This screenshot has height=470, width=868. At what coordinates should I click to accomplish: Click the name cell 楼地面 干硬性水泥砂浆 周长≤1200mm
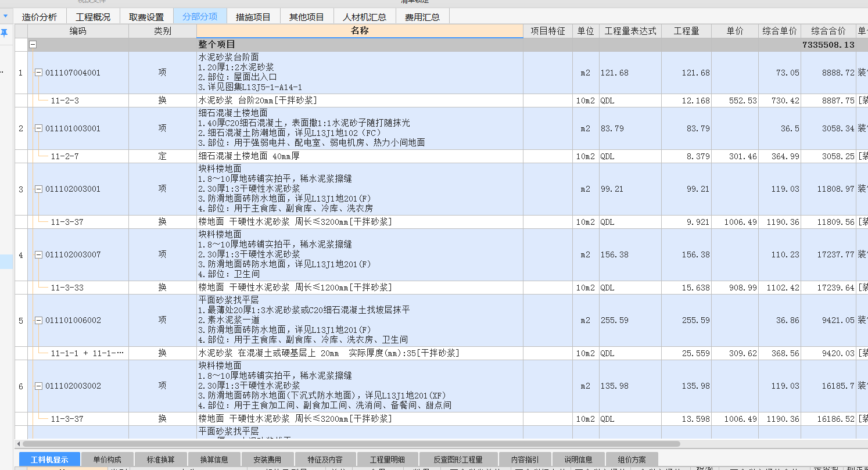(360, 288)
